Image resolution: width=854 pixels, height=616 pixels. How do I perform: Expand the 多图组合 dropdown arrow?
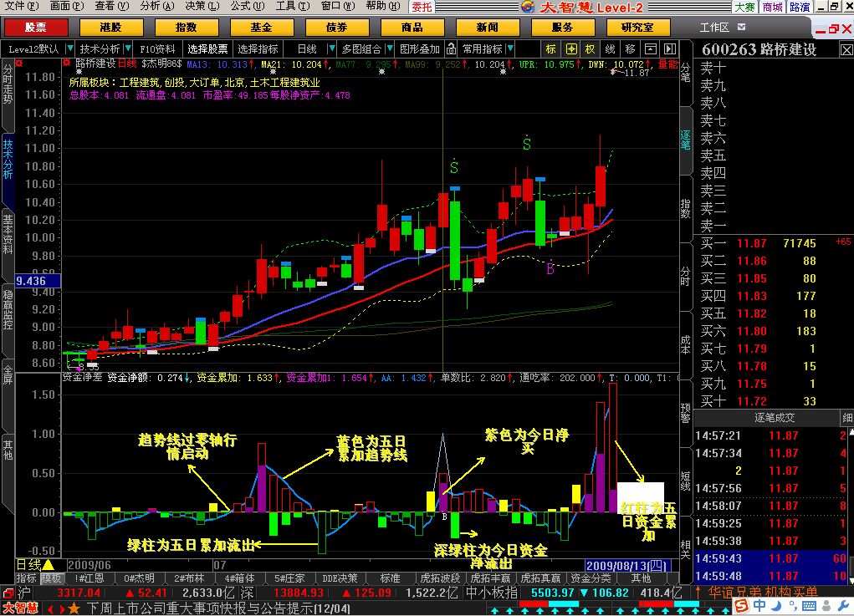(389, 48)
